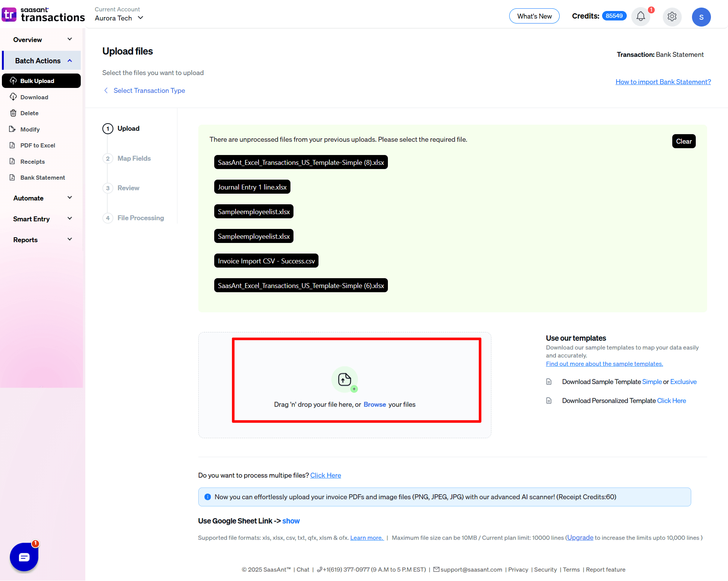Click support@saasant.com email link
The image size is (728, 581).
click(471, 569)
